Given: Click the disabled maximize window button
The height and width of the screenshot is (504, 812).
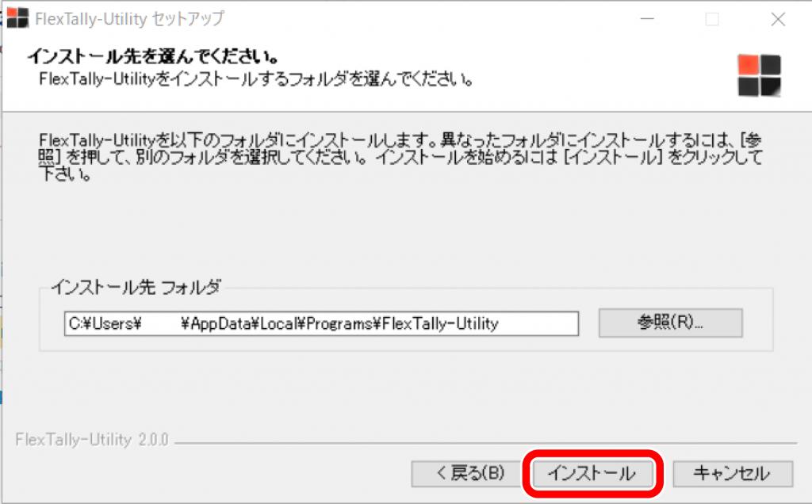Looking at the screenshot, I should tap(712, 19).
